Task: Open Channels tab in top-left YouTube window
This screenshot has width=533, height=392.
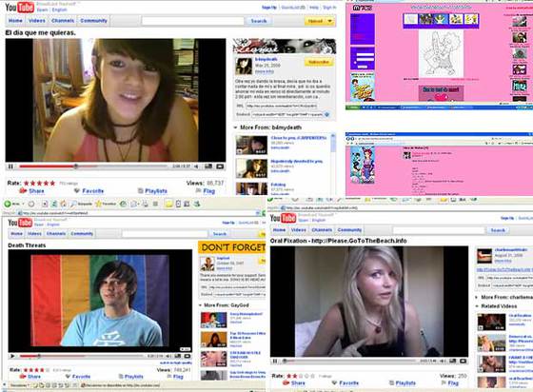Action: 63,21
